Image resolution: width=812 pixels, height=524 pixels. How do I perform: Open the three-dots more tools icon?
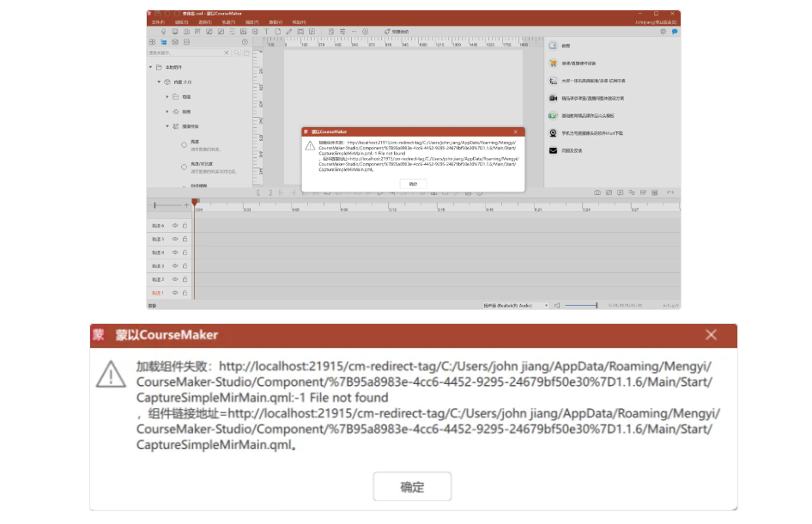[354, 32]
